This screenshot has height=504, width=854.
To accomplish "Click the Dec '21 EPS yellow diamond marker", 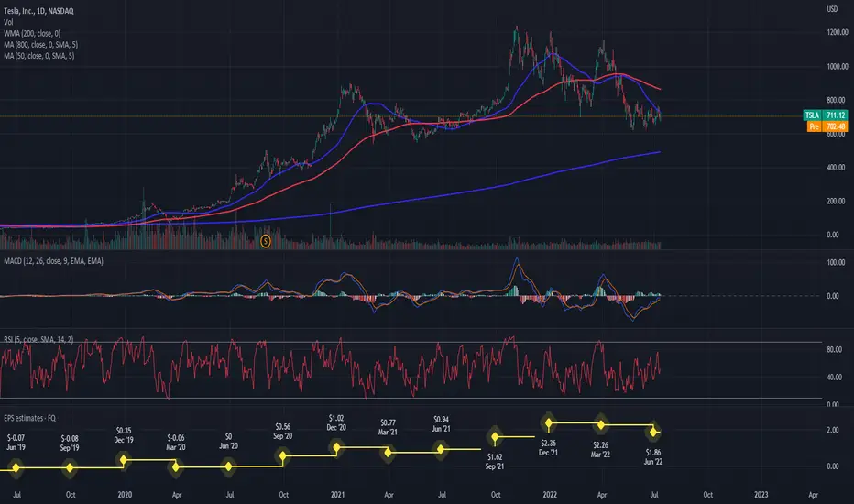I will (x=549, y=422).
